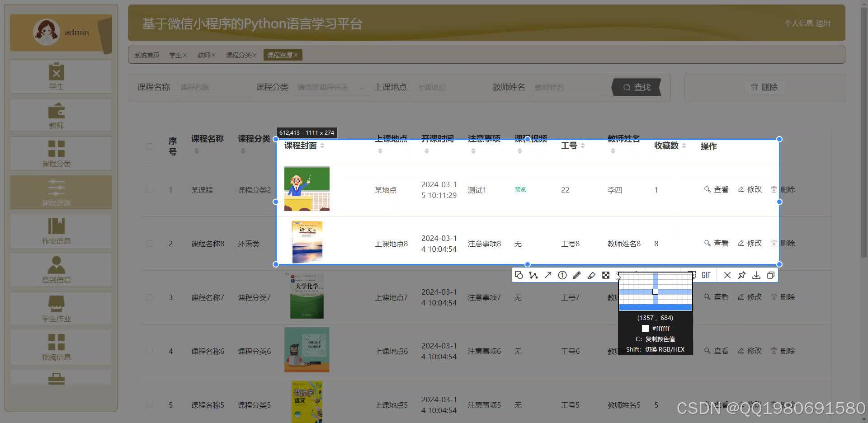Sort by 开课时间 column arrows
Screen dimensions: 868x423
pos(426,151)
